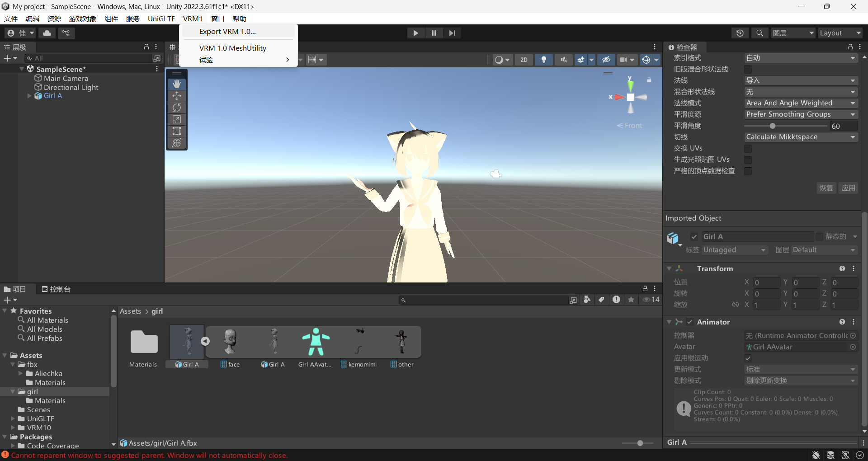The height and width of the screenshot is (461, 868).
Task: Click favorites star filter in project
Action: 631,300
